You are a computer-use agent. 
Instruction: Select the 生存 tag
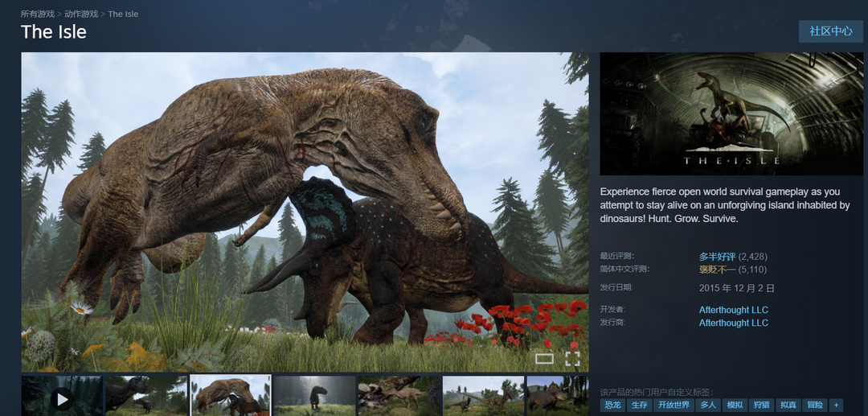[x=640, y=405]
